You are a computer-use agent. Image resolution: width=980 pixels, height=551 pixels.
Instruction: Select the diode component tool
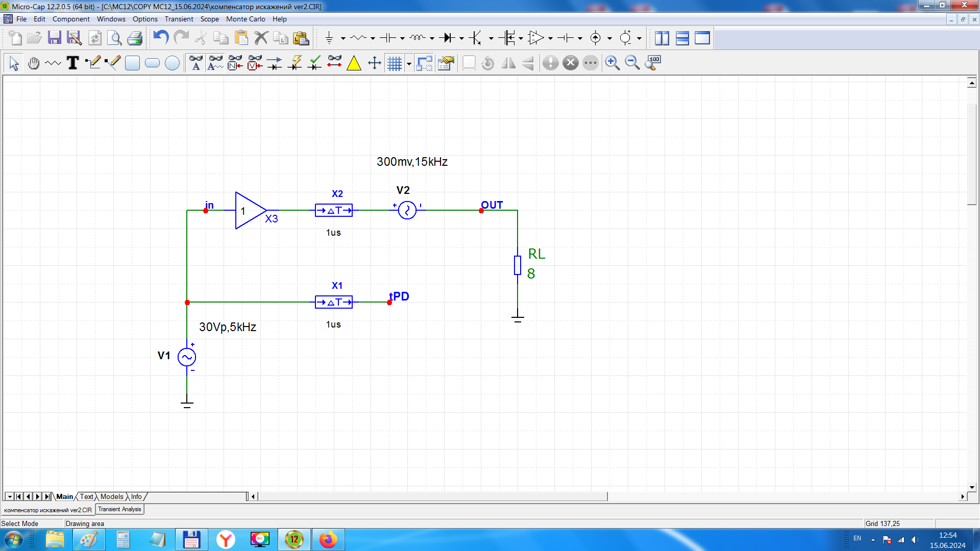pos(447,38)
